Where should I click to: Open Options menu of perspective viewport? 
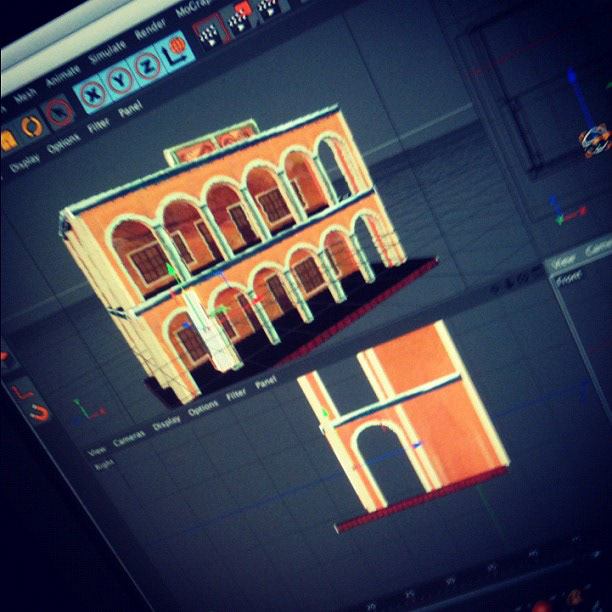click(x=63, y=143)
